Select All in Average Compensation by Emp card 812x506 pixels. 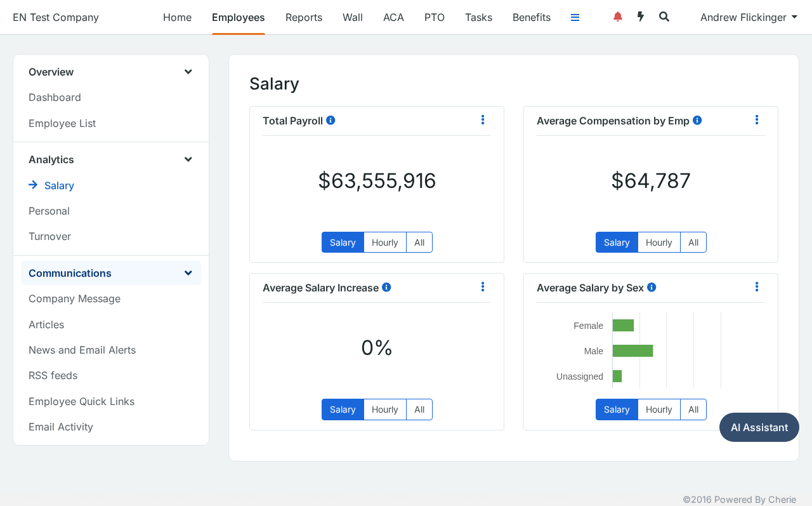pyautogui.click(x=693, y=243)
